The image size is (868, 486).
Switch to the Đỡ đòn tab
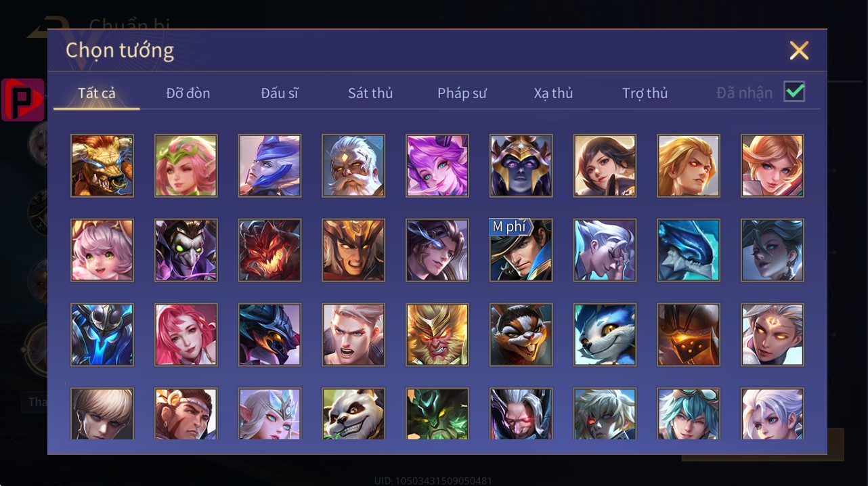click(x=188, y=93)
